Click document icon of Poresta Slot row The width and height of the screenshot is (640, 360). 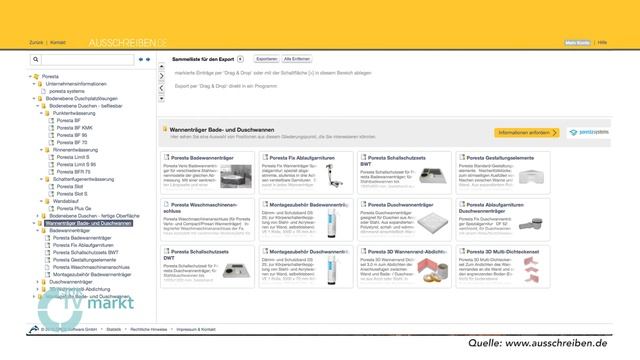coord(51,187)
